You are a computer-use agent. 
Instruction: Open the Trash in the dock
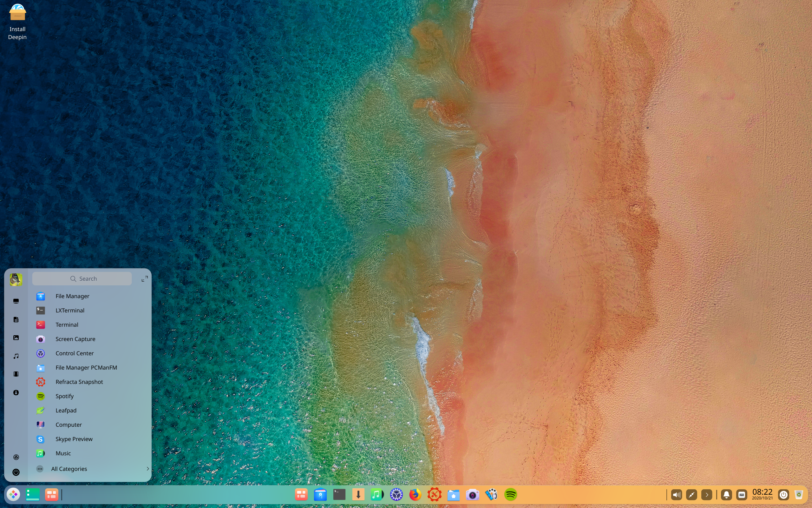coord(799,495)
